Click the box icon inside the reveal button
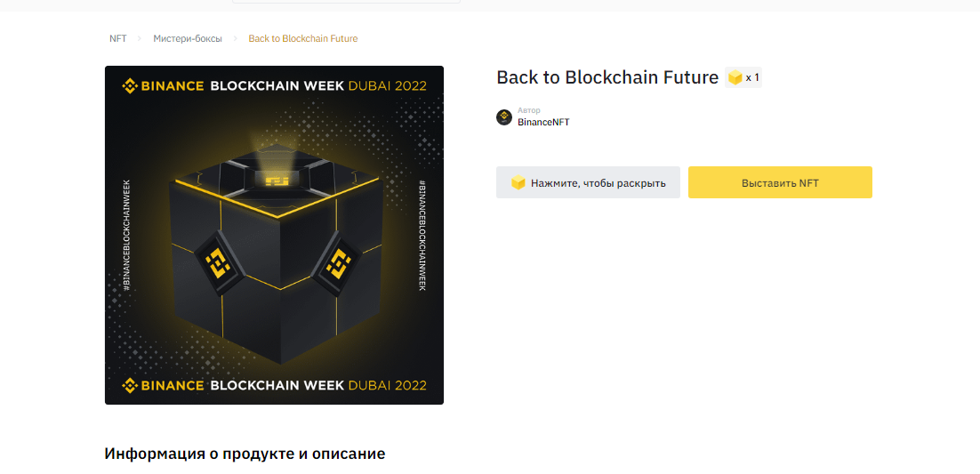980x474 pixels. click(x=518, y=183)
